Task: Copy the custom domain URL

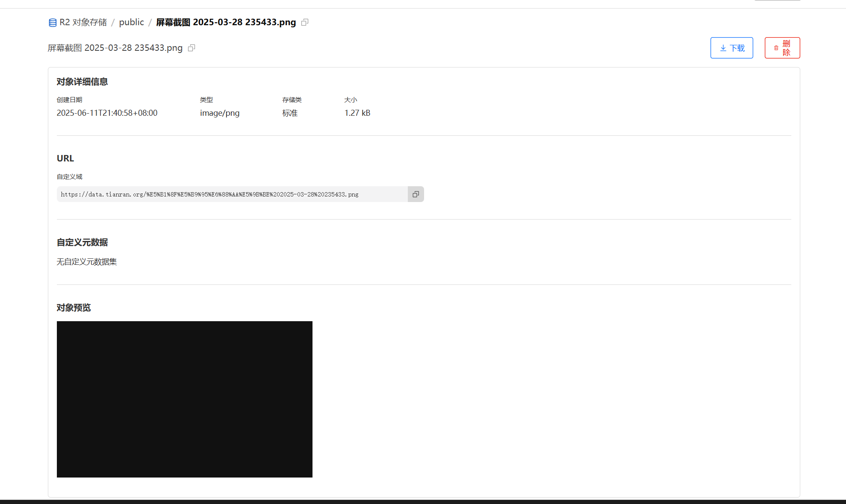Action: coord(416,194)
